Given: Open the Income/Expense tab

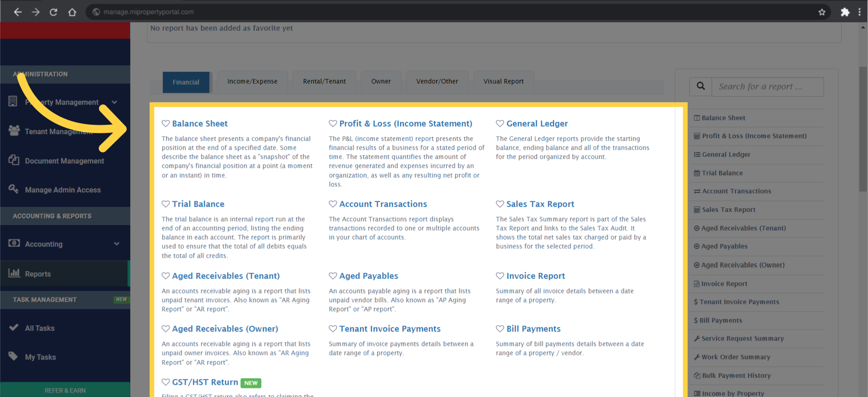Looking at the screenshot, I should click(252, 81).
